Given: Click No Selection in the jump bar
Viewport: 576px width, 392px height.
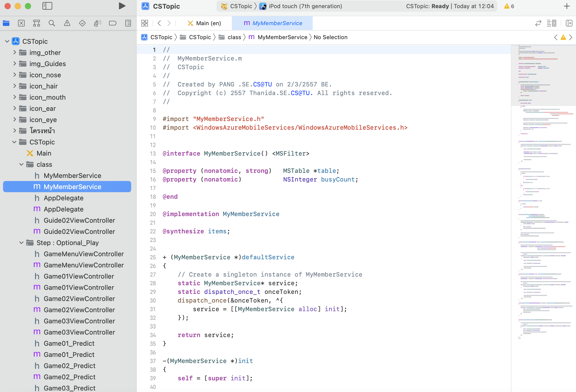Looking at the screenshot, I should 330,37.
